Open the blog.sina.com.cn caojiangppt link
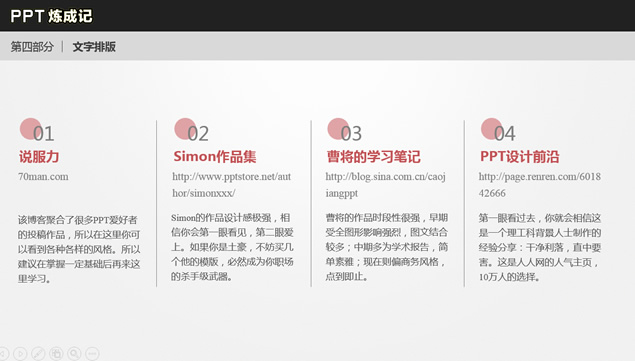 (x=386, y=185)
